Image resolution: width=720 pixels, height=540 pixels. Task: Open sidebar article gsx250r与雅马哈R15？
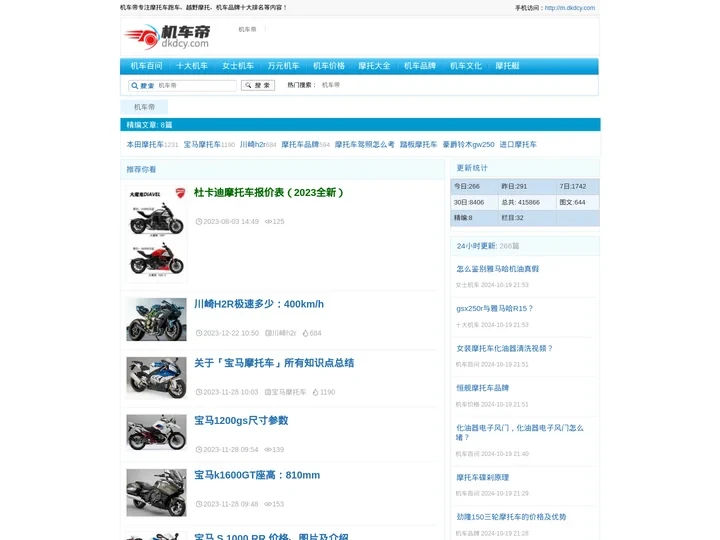(495, 309)
